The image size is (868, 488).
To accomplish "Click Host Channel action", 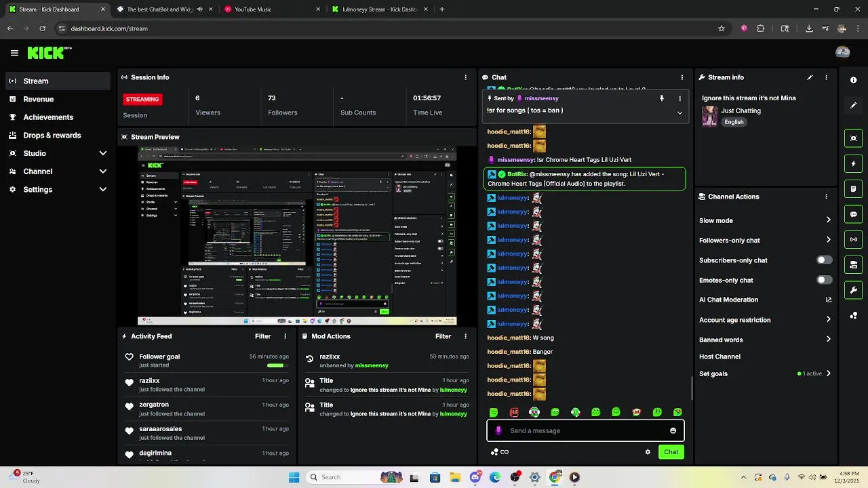I will pos(719,357).
